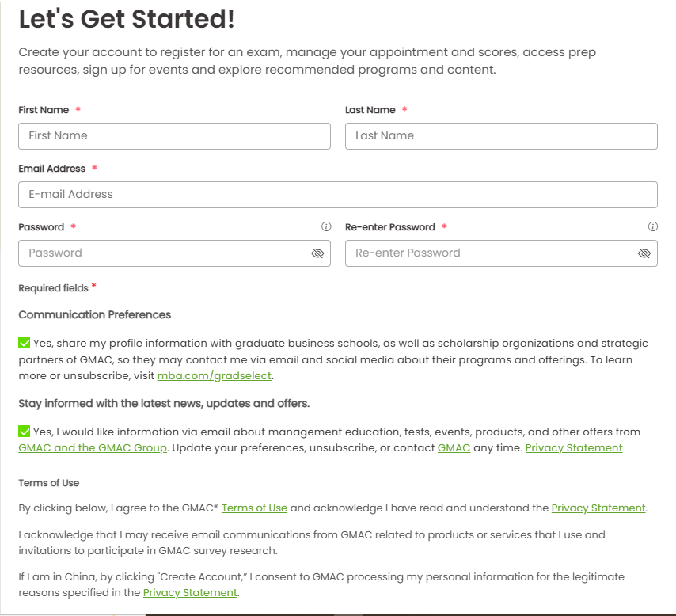Open the mba.com/gradselect link

pos(214,376)
